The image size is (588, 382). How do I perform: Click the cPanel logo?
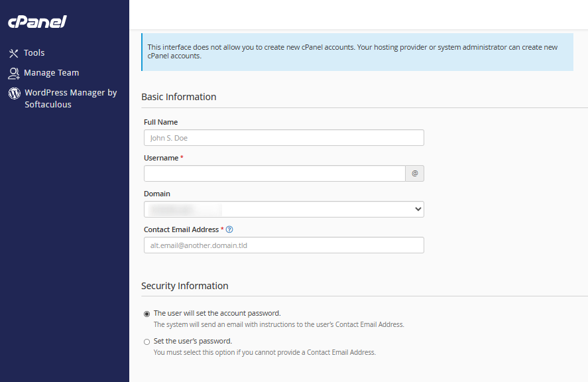point(36,21)
